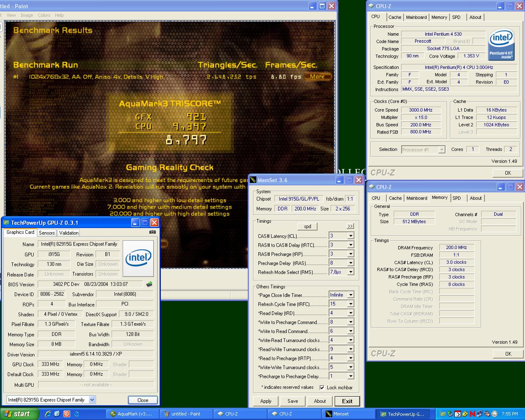Open Write to Precharge Command dropdown
The width and height of the screenshot is (525, 420).
tap(351, 322)
